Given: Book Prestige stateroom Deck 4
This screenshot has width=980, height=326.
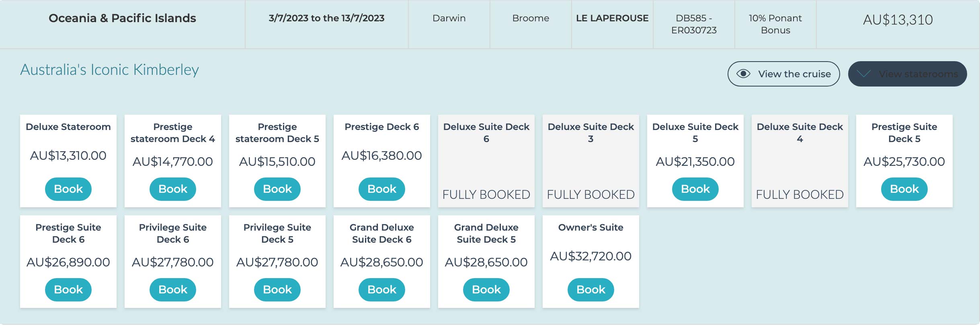Looking at the screenshot, I should pyautogui.click(x=172, y=189).
